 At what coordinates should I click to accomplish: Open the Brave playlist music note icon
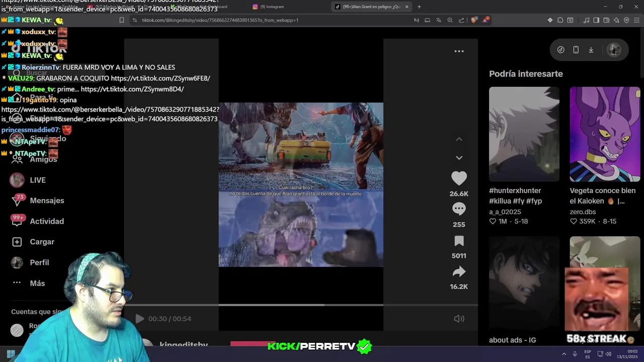click(x=587, y=20)
